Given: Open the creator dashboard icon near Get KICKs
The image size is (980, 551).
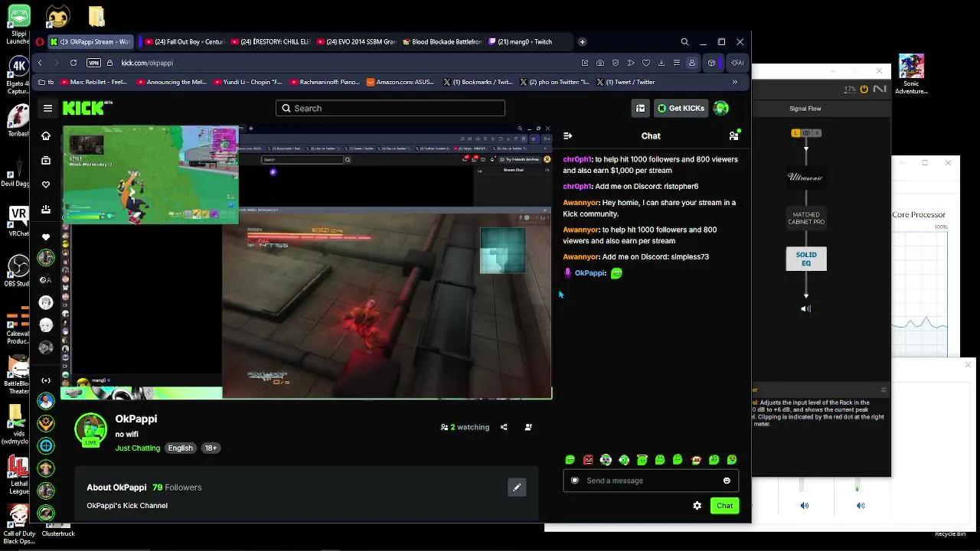Looking at the screenshot, I should click(x=640, y=108).
